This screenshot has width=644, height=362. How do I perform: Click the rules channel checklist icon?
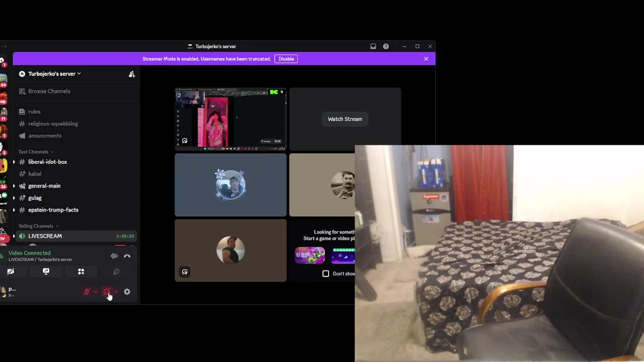[x=22, y=112]
